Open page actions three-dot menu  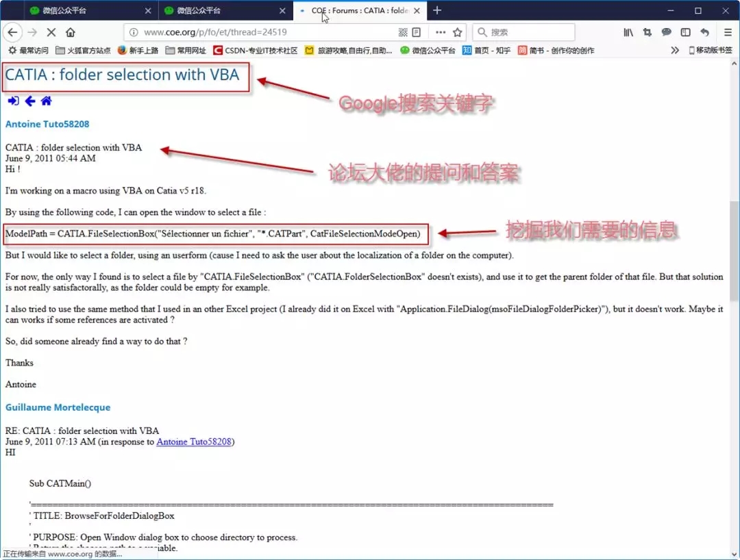coord(441,32)
